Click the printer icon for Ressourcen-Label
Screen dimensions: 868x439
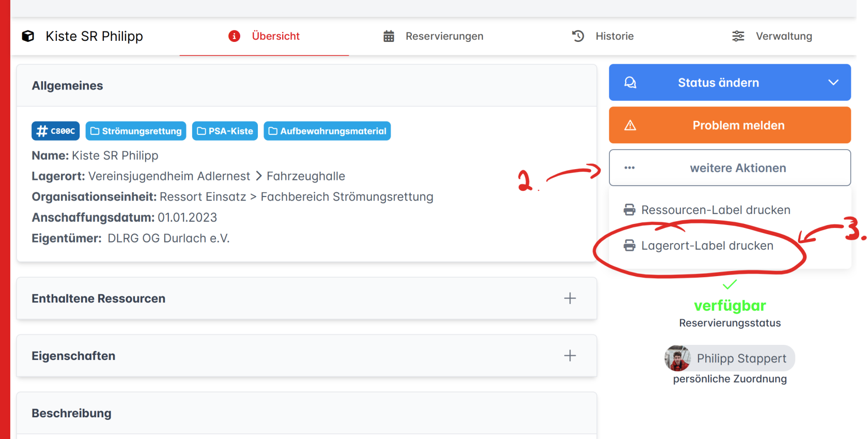629,210
